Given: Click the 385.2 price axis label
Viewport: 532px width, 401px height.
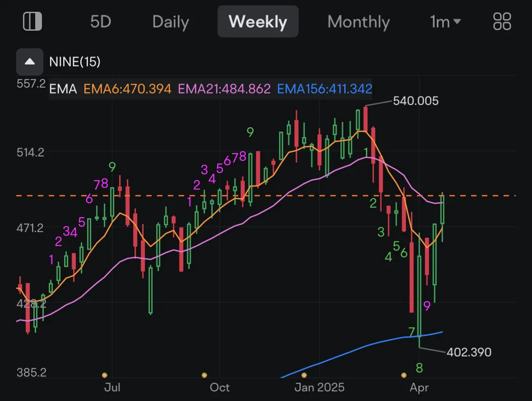Looking at the screenshot, I should point(32,373).
